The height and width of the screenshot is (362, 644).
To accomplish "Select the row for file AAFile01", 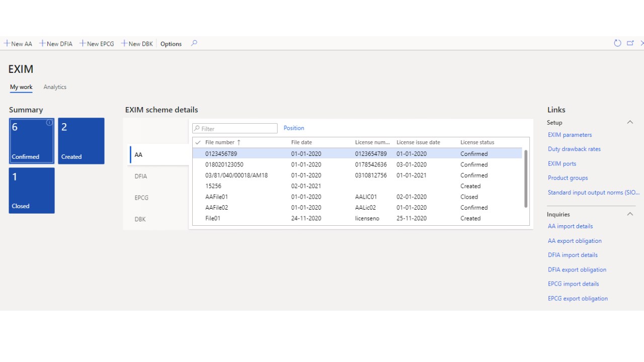I will click(x=216, y=197).
